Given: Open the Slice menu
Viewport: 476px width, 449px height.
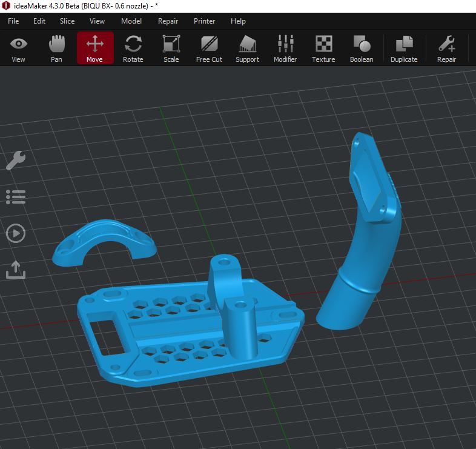Looking at the screenshot, I should coord(67,21).
